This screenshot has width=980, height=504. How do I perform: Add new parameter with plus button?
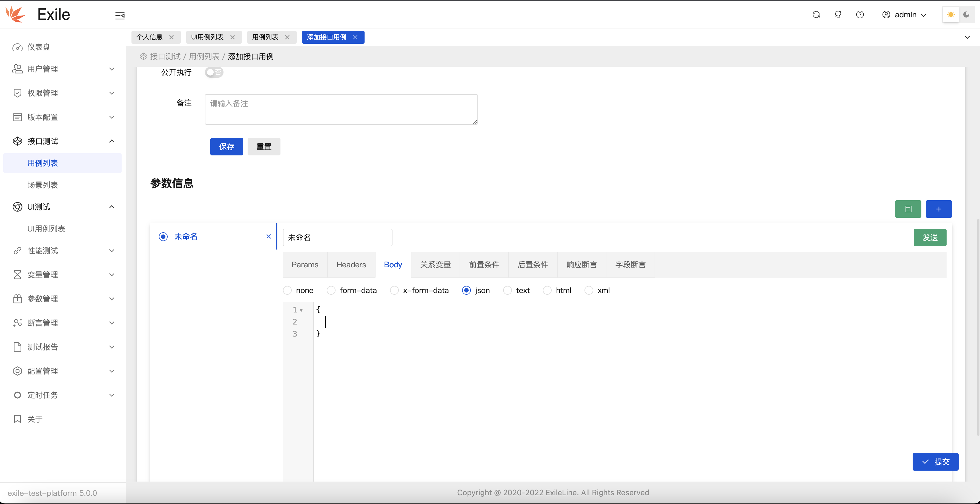[x=939, y=209]
